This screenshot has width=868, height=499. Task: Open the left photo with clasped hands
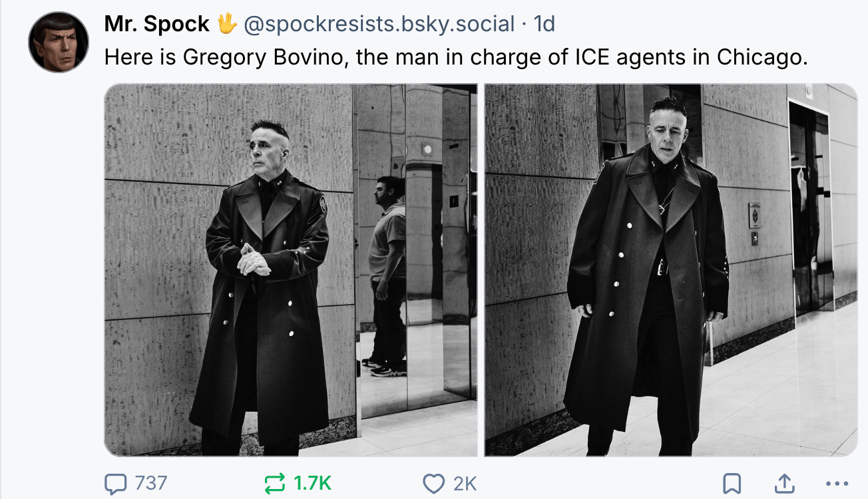click(x=291, y=269)
